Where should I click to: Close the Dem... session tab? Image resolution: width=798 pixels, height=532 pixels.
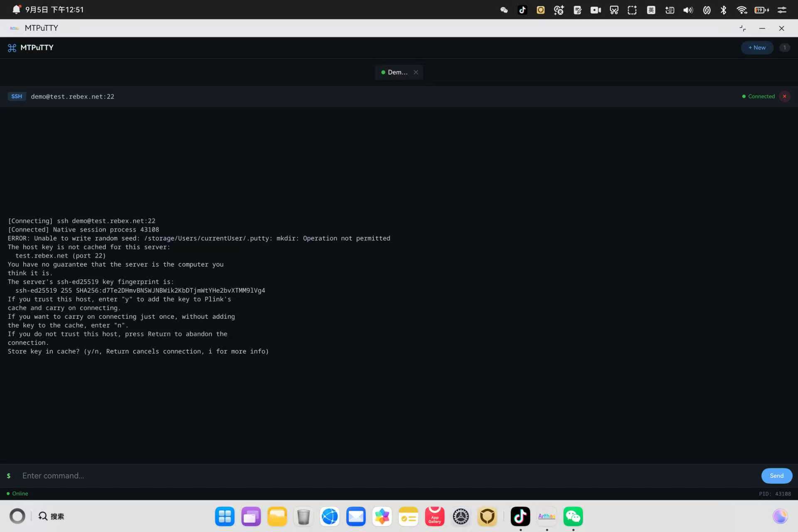[416, 72]
